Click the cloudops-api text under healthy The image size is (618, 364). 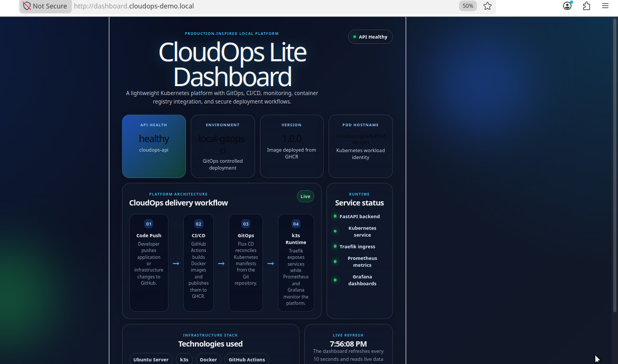pos(154,150)
